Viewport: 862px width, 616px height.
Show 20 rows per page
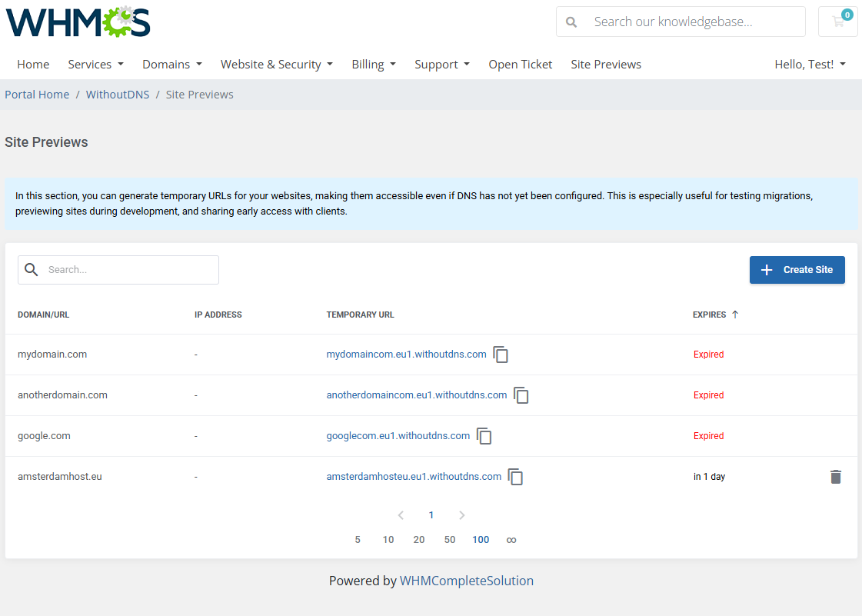[x=419, y=540]
